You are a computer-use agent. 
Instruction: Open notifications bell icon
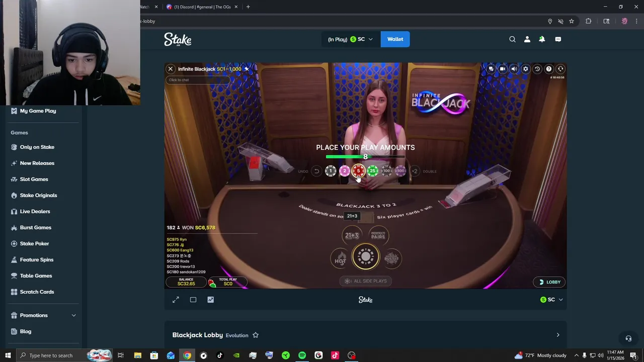click(x=542, y=39)
